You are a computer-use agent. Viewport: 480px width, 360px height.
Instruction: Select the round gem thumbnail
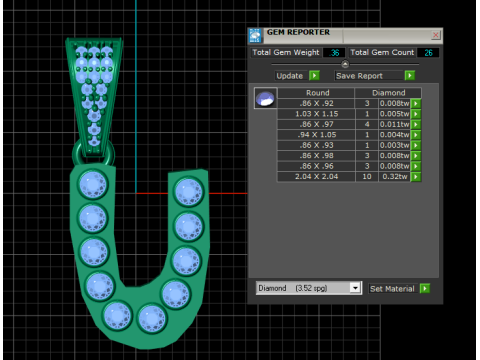pos(265,98)
